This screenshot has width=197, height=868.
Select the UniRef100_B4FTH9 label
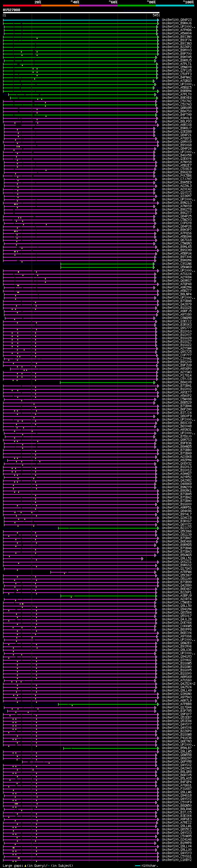pos(177,115)
